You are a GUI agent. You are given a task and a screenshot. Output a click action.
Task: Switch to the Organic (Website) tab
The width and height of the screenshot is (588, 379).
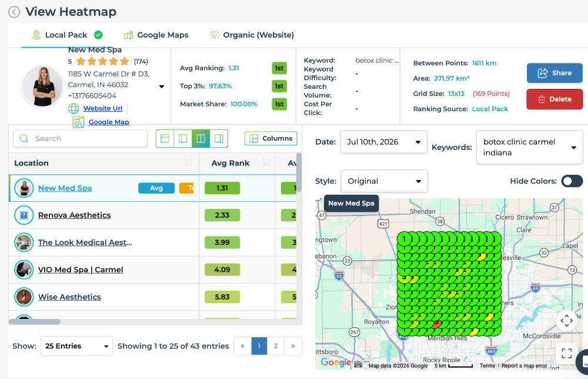252,35
